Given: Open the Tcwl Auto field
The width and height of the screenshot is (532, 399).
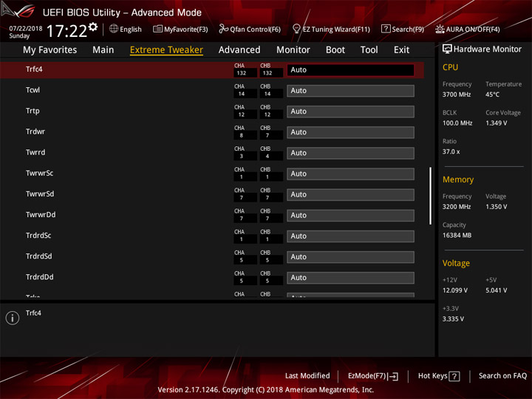Looking at the screenshot, I should tap(350, 91).
